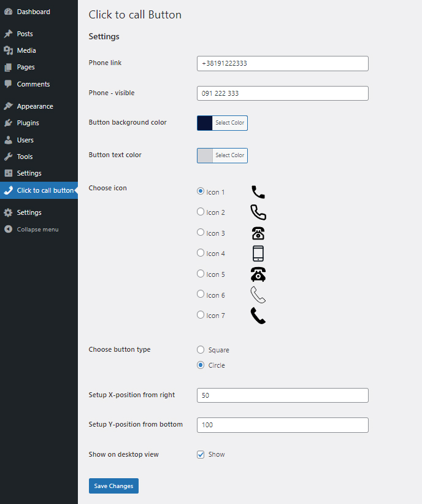Open the Appearance menu item
Viewport: 422px width, 504px height.
(x=39, y=106)
